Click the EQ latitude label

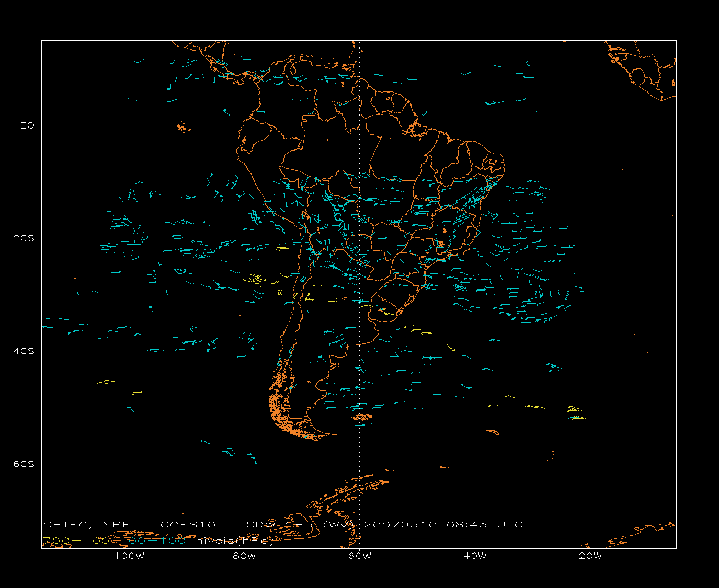[x=27, y=125]
